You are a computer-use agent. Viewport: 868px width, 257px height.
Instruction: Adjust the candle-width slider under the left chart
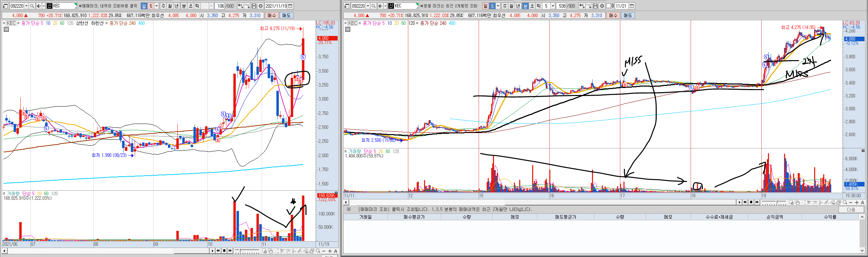240,250
